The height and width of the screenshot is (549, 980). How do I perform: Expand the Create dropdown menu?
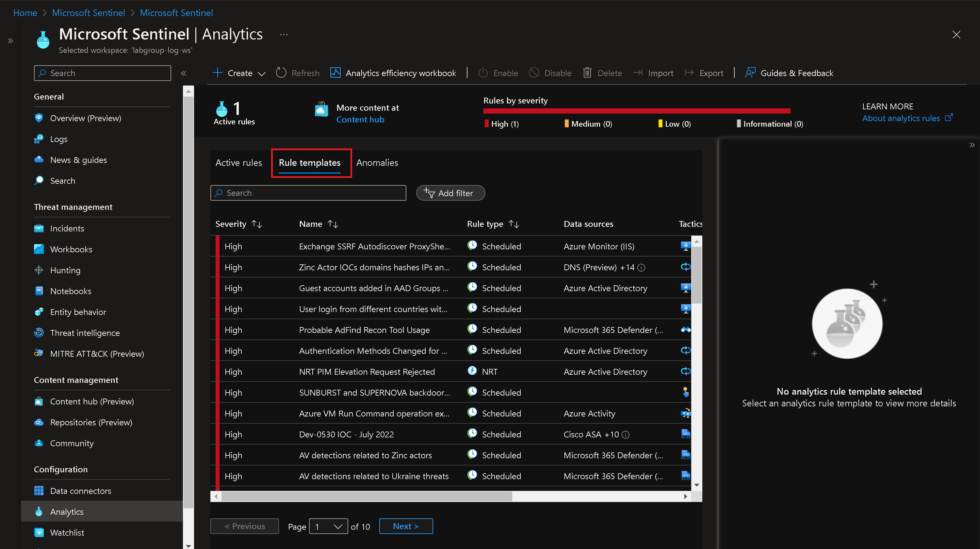click(x=240, y=72)
